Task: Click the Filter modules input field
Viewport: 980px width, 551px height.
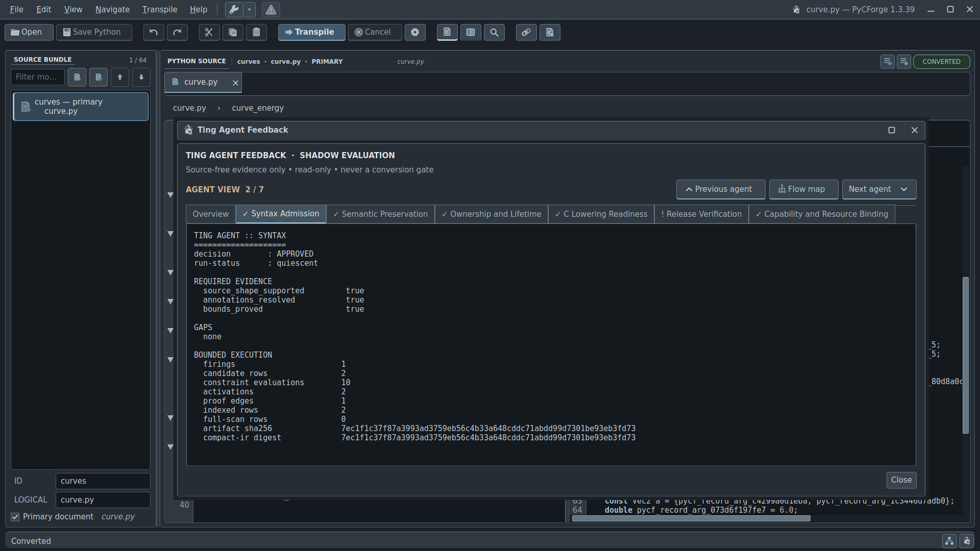Action: click(x=38, y=77)
